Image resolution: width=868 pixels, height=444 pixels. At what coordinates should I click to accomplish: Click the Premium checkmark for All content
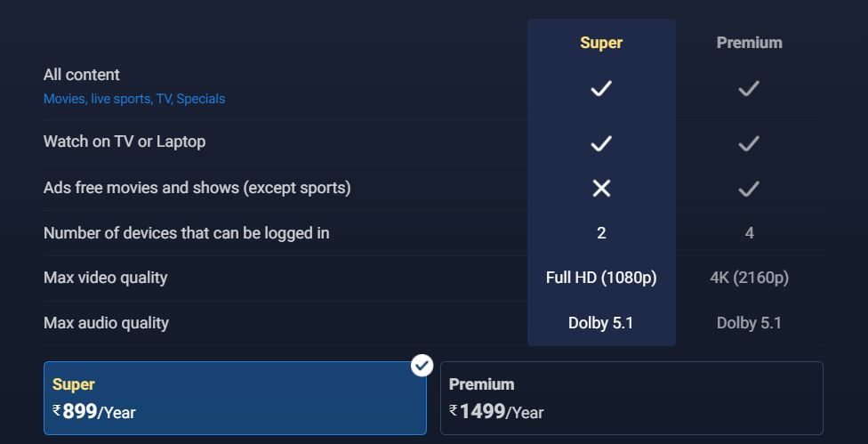point(749,88)
